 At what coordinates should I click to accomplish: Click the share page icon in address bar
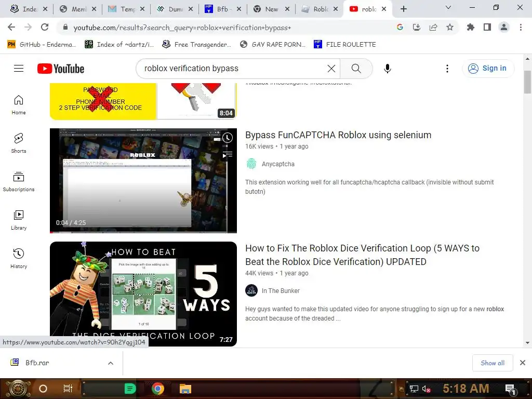point(433,28)
